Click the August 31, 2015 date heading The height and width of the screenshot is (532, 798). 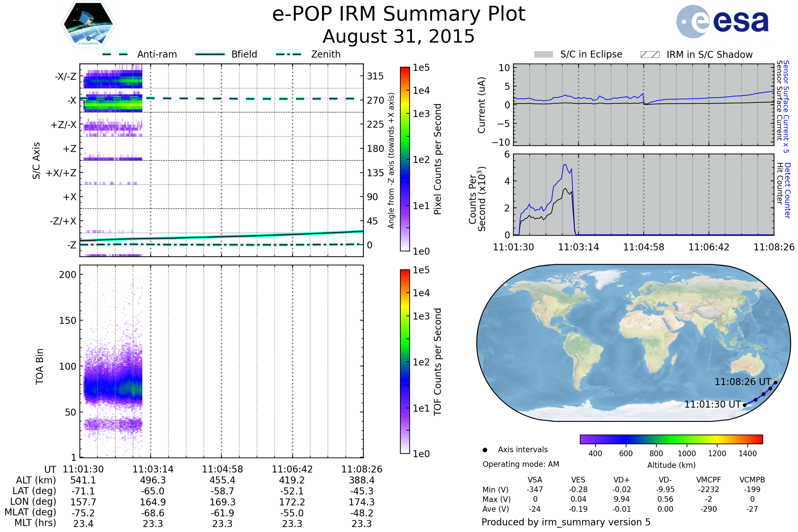(399, 36)
